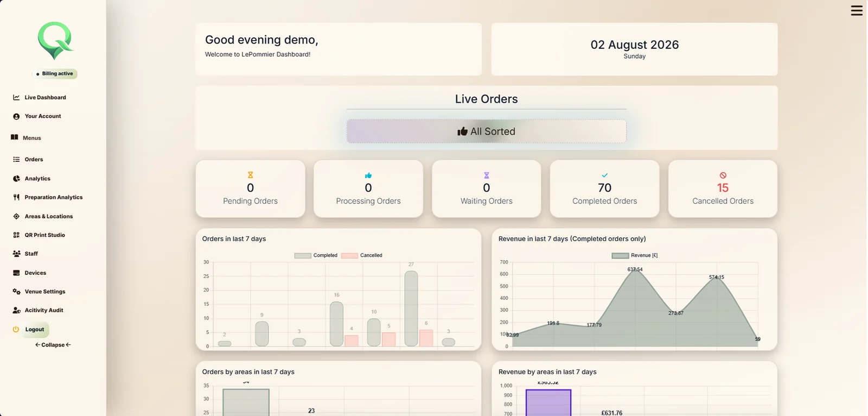The height and width of the screenshot is (416, 868).
Task: Toggle Cancelled legend in orders chart
Action: pyautogui.click(x=362, y=255)
